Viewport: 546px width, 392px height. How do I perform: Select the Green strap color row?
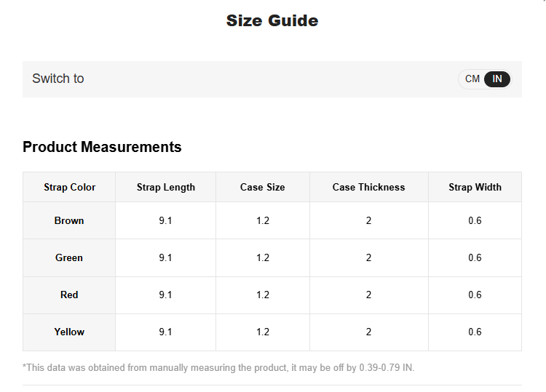(x=69, y=257)
